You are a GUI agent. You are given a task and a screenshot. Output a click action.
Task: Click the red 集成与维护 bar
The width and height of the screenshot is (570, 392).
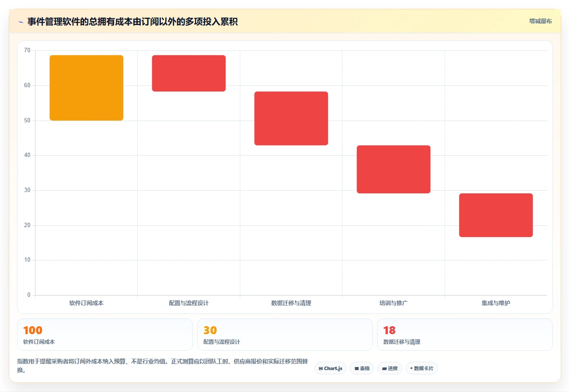click(496, 215)
